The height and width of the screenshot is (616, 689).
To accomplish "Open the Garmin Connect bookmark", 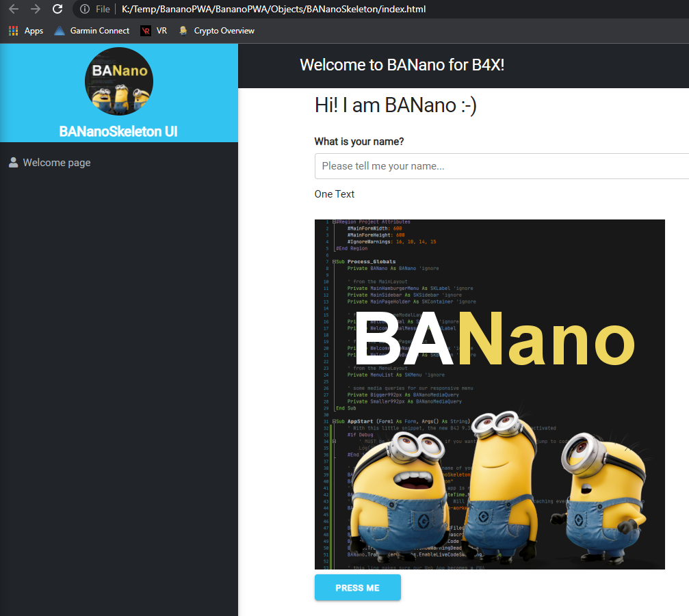I will 92,31.
